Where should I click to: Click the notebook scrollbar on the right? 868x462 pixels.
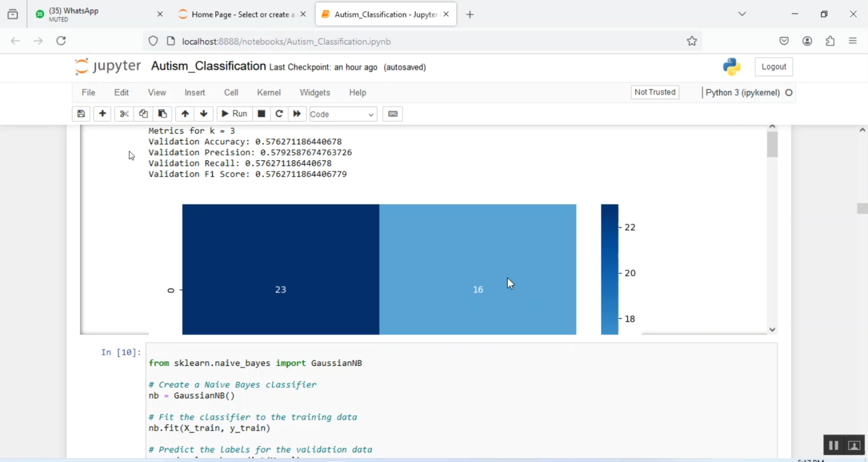772,144
